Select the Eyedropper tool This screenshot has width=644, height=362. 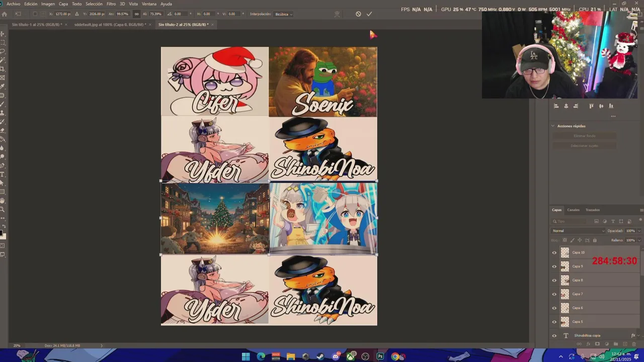click(x=3, y=86)
